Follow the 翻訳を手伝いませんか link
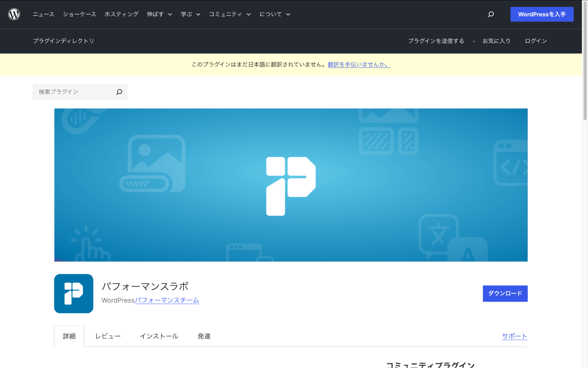Viewport: 588px width, 368px height. click(x=359, y=64)
